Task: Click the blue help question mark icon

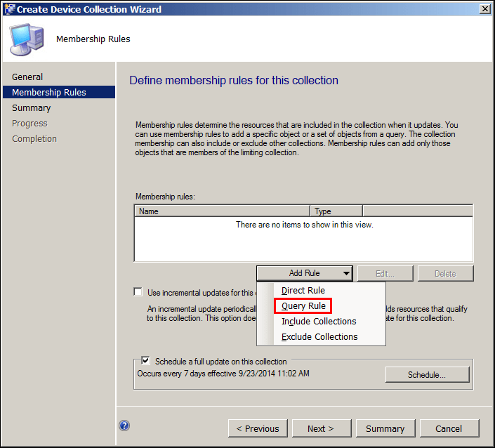Action: pyautogui.click(x=124, y=425)
